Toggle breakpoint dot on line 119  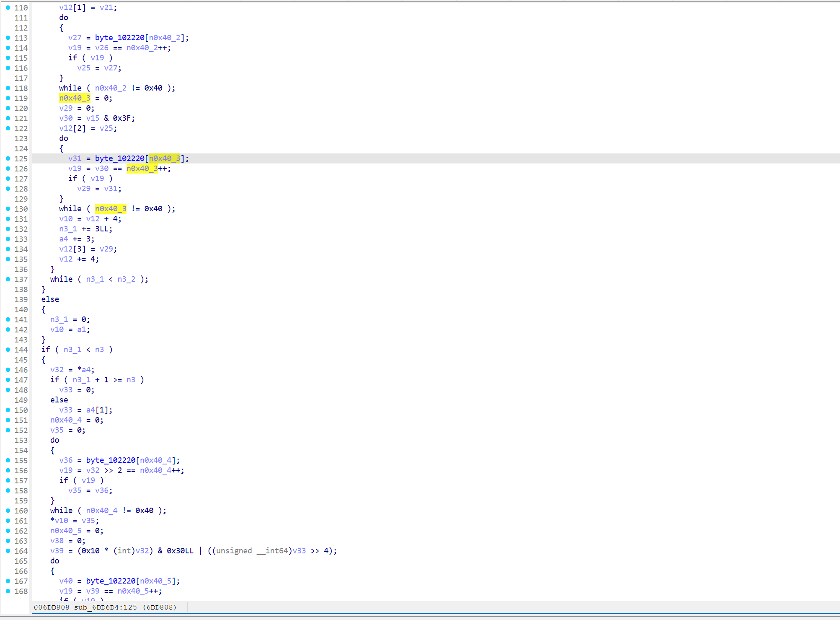8,98
